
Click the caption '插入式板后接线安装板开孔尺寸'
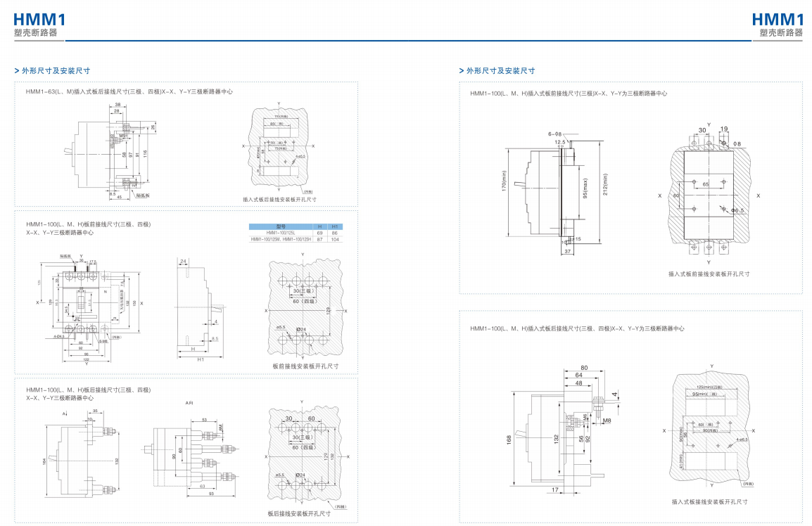(279, 199)
